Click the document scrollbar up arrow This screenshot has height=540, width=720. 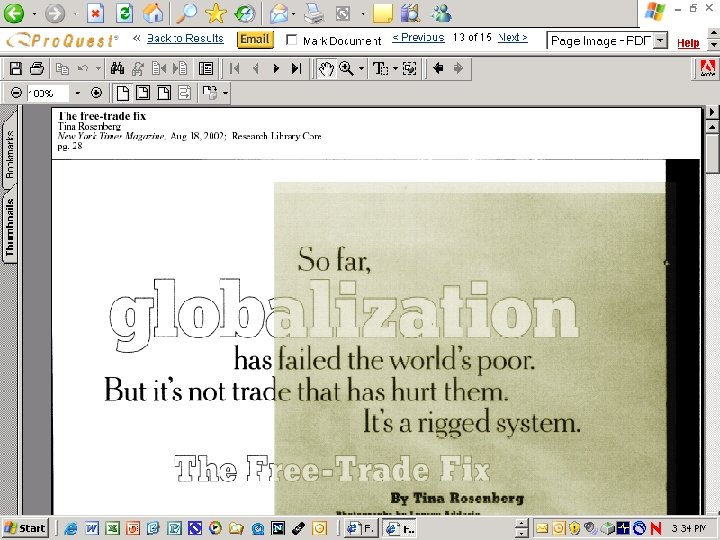[x=712, y=126]
